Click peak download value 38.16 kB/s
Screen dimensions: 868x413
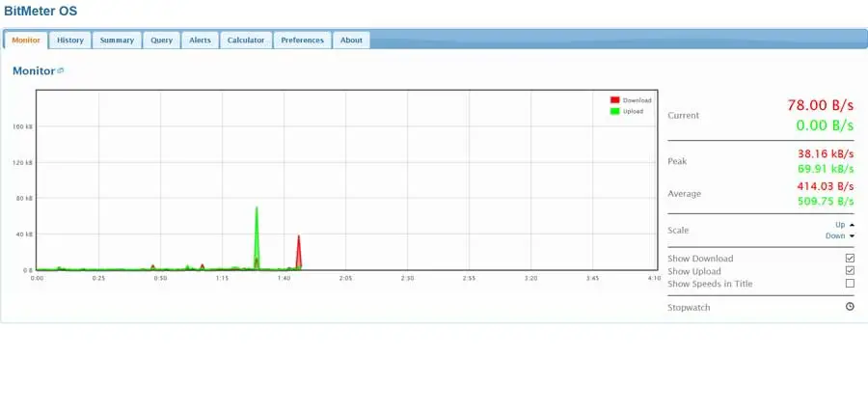pos(826,153)
